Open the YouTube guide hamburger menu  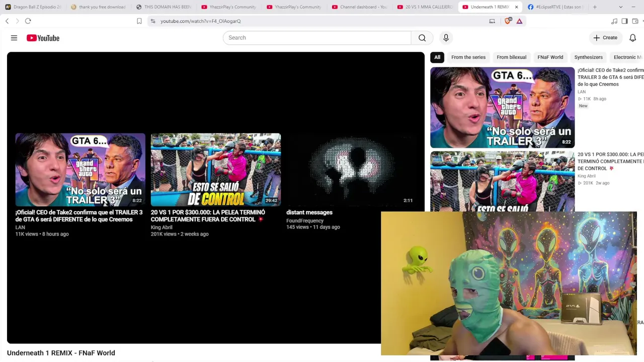[14, 38]
